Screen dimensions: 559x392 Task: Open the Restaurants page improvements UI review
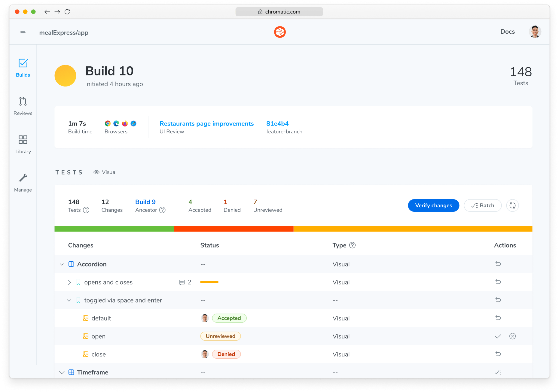click(206, 123)
